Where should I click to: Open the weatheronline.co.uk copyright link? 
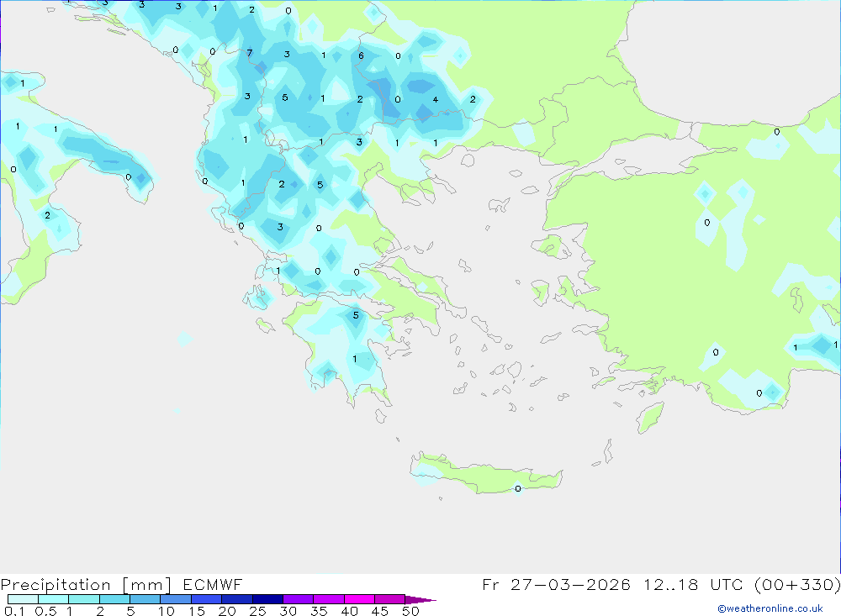tap(770, 608)
